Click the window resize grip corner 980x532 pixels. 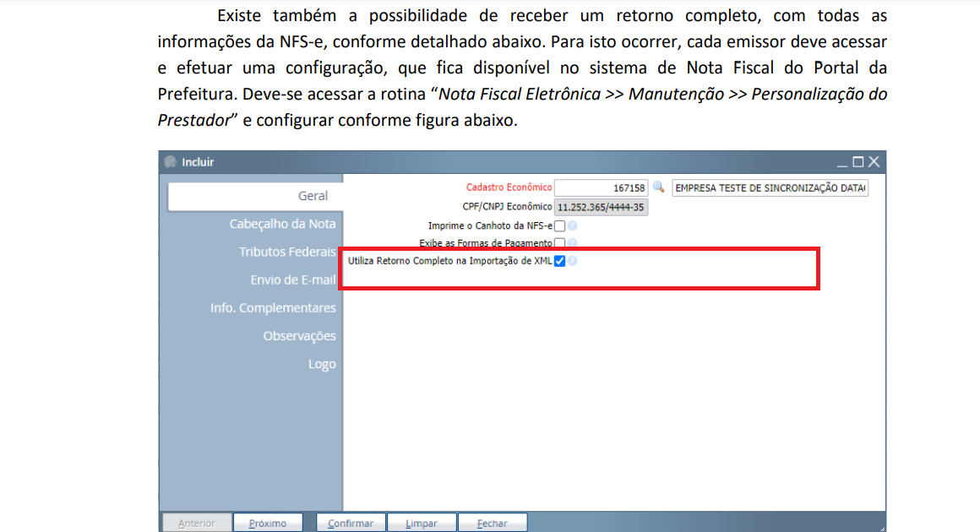point(881,528)
